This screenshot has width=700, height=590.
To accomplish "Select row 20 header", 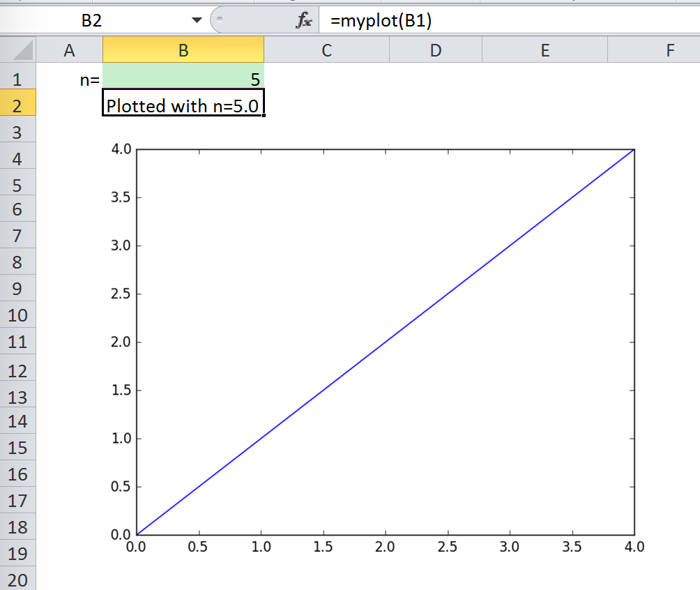I will pos(18,580).
